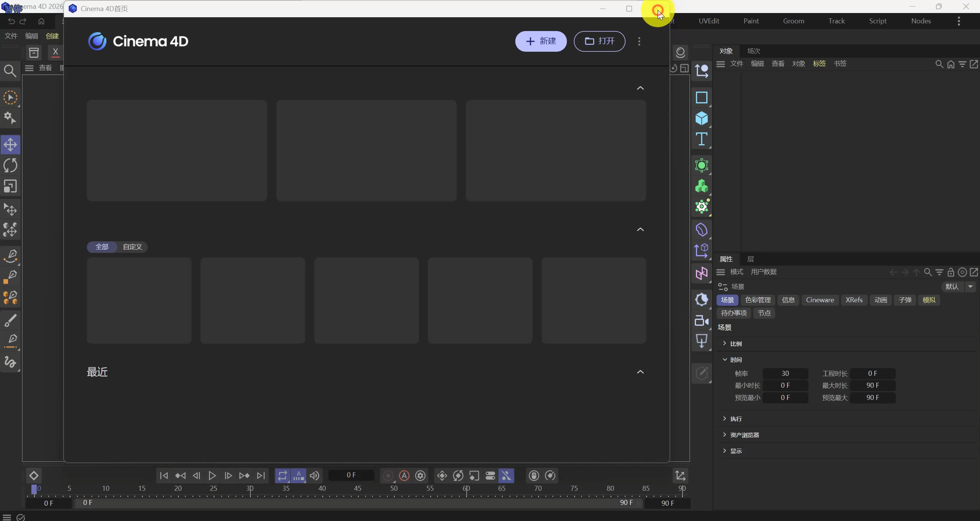Collapse the templates section chevron above 全部 filter
Screen dimensions: 980x521
click(640, 229)
